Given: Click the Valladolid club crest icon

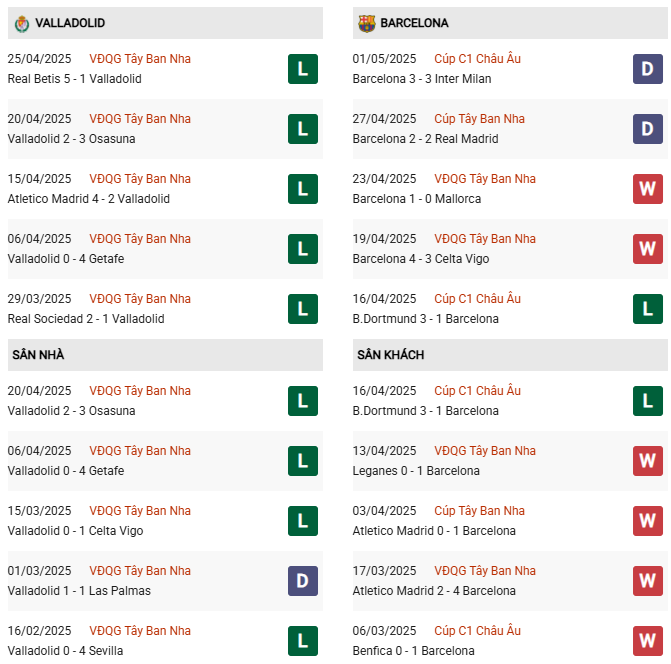Looking at the screenshot, I should click(22, 24).
